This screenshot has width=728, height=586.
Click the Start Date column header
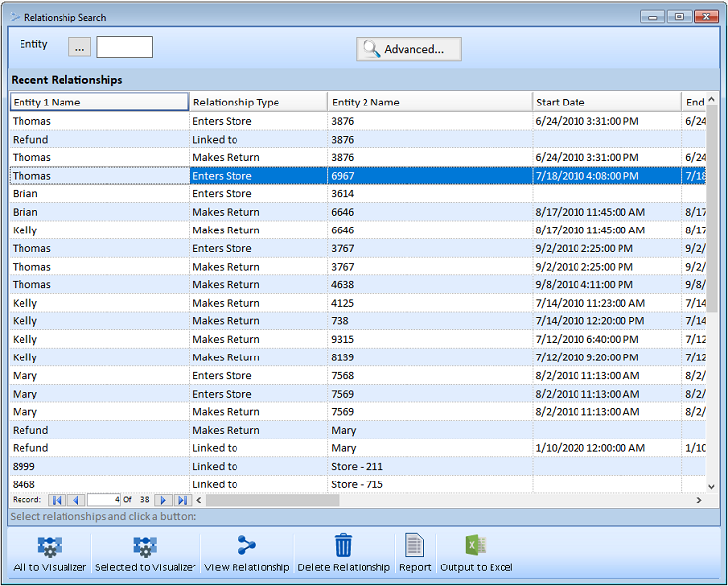point(606,103)
